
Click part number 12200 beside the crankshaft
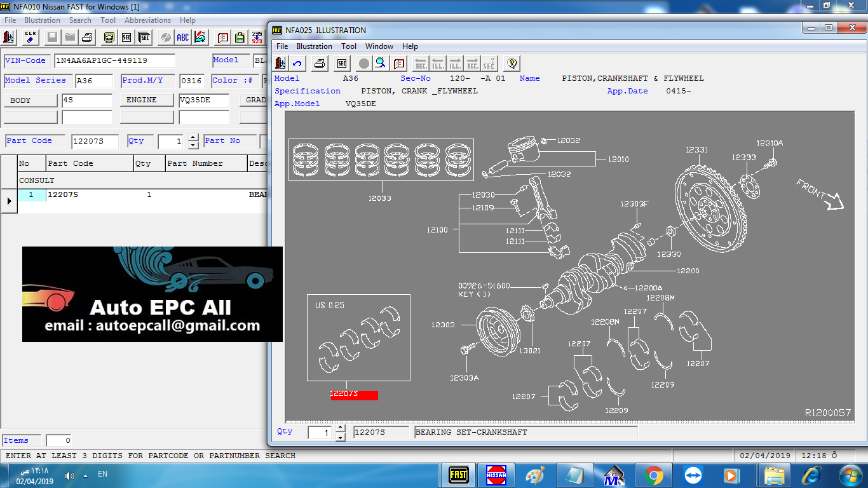click(688, 271)
